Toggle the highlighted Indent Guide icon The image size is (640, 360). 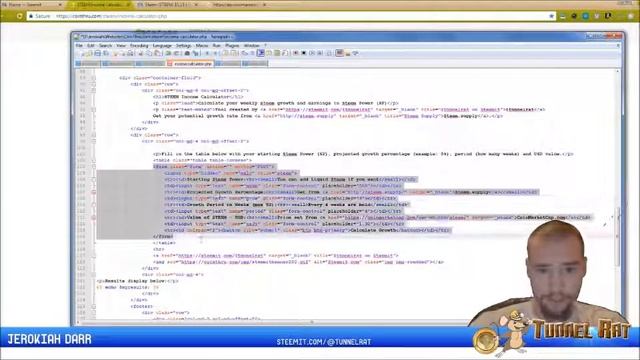(x=261, y=53)
